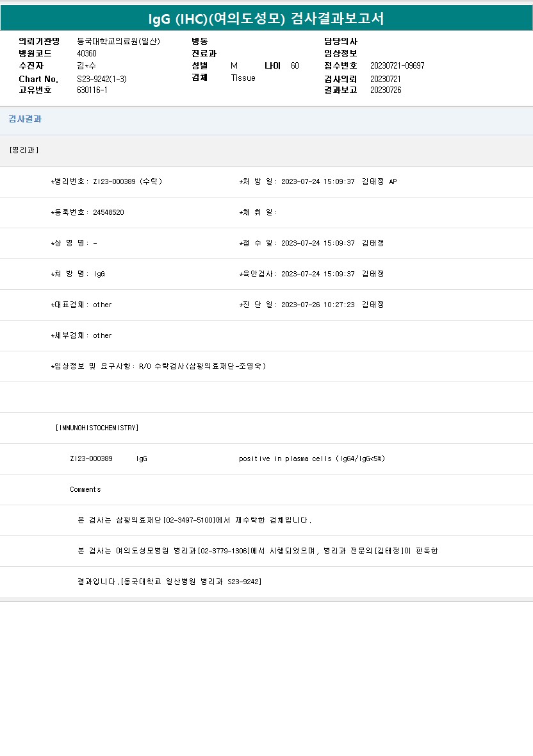Click hospital code value '40360'

86,53
